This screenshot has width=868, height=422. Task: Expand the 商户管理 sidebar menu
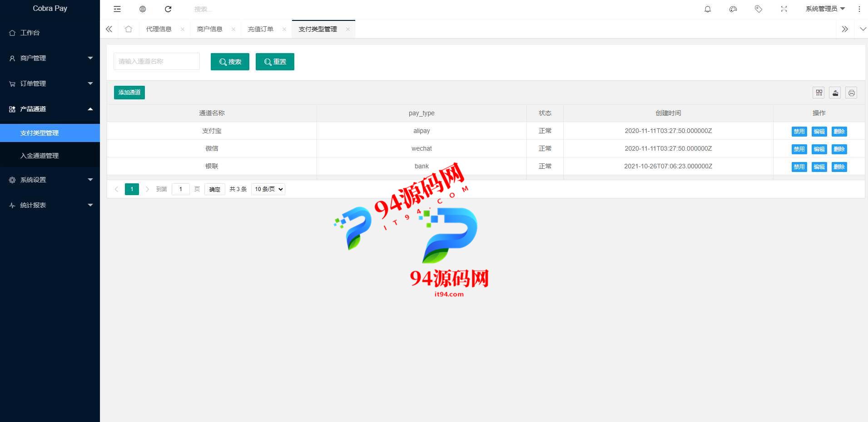click(x=50, y=58)
